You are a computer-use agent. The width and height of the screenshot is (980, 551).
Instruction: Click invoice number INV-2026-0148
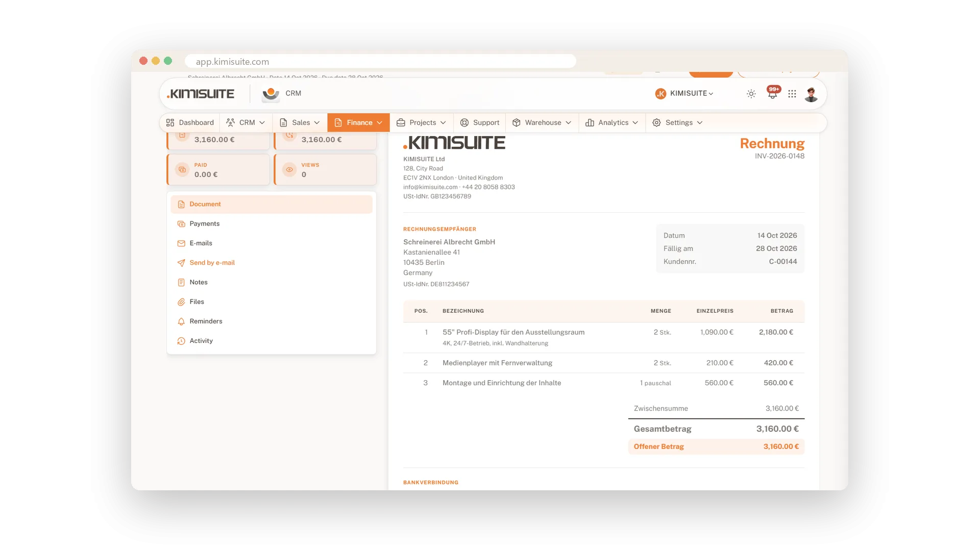click(x=779, y=156)
